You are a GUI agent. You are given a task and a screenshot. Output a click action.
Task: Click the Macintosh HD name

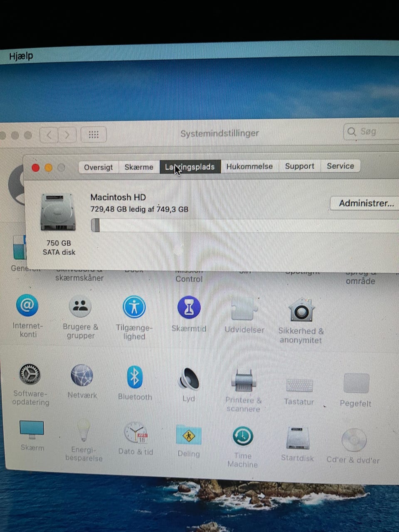[118, 197]
